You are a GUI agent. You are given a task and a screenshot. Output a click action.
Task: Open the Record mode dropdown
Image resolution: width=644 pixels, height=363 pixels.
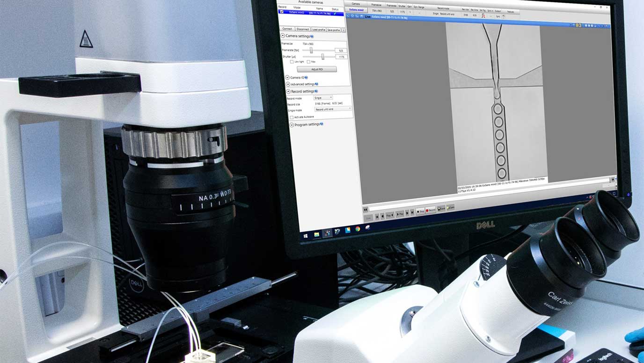point(323,97)
